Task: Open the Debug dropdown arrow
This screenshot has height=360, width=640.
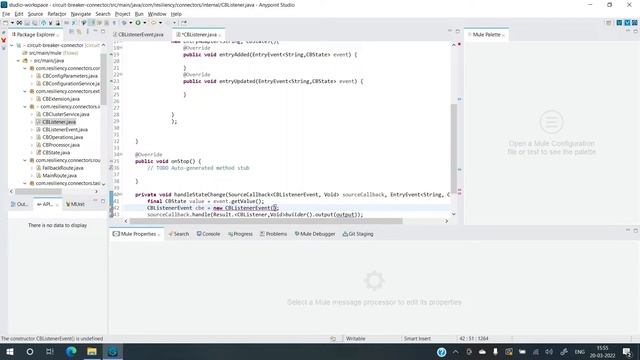Action: (130, 23)
